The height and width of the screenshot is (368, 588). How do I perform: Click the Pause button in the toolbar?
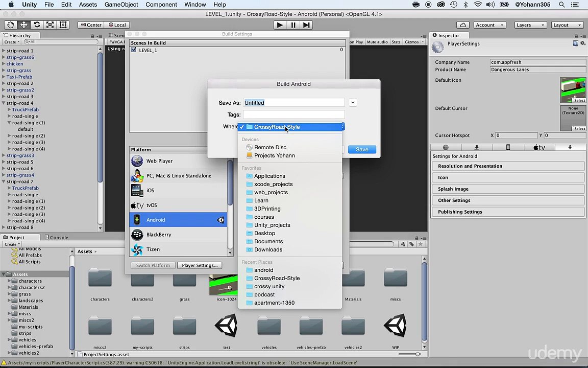click(293, 25)
